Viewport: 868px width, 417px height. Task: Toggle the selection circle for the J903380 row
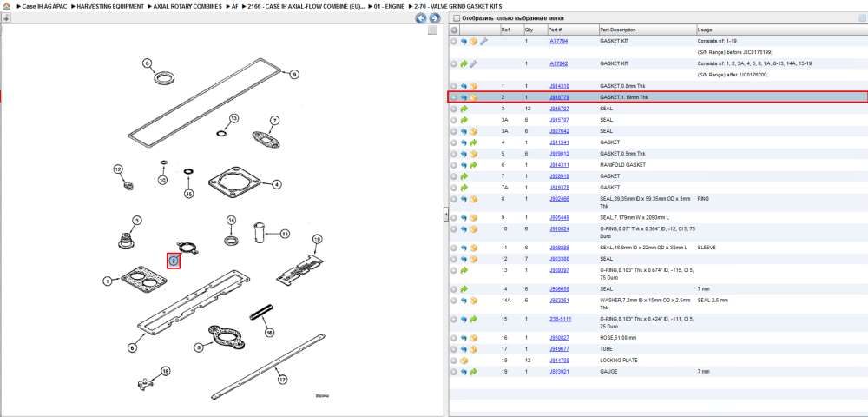coord(454,259)
